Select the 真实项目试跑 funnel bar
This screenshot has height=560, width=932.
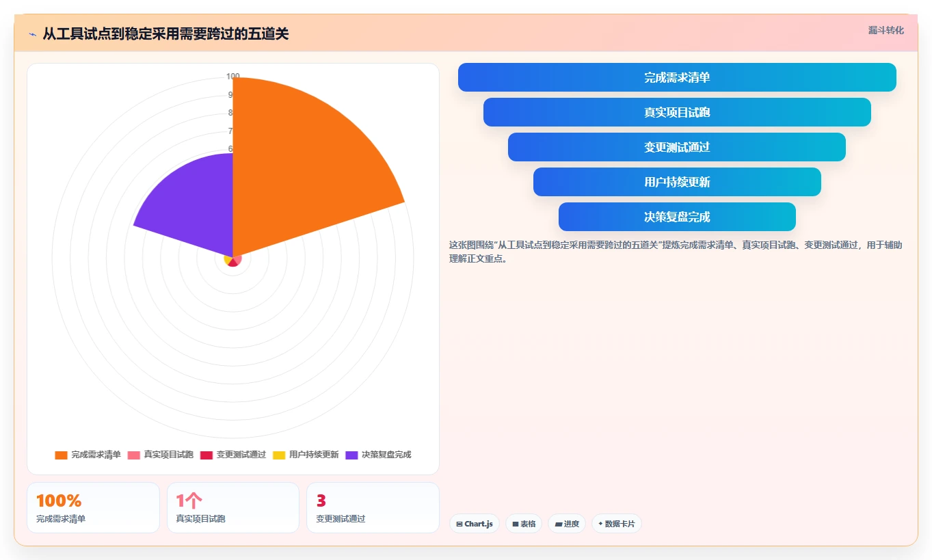(x=677, y=112)
